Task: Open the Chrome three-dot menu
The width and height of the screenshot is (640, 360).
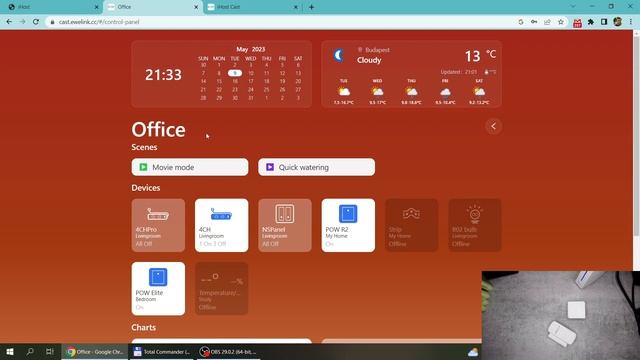Action: tap(631, 22)
